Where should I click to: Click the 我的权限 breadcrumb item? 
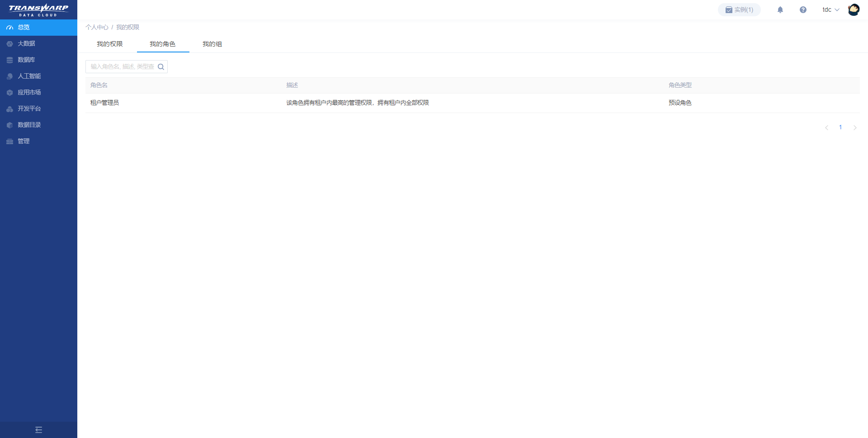click(127, 28)
